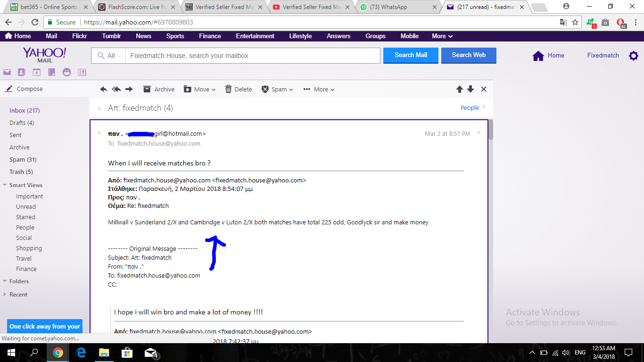
Task: Open Entertainment in top navigation
Action: 255,36
